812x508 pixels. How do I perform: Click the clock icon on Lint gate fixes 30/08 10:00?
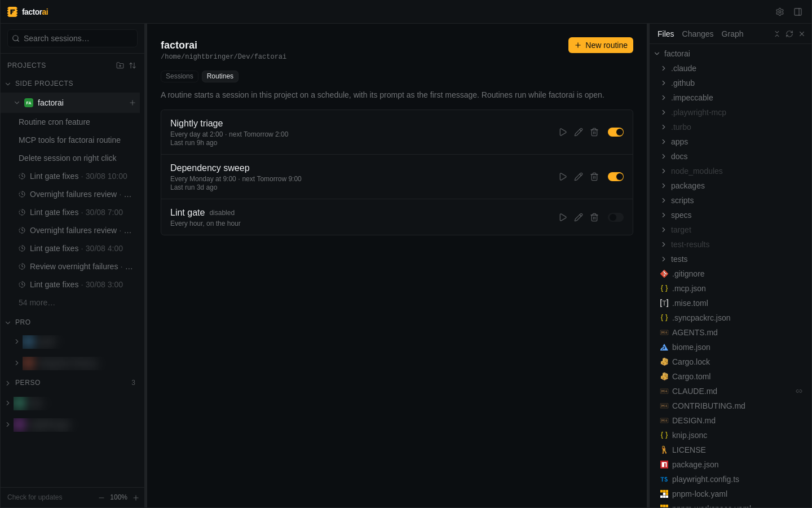[x=22, y=176]
